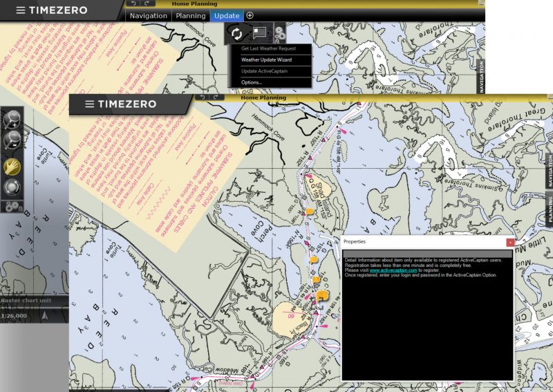Click the 1:26,000 chart scale value
The width and height of the screenshot is (553, 392).
[14, 316]
